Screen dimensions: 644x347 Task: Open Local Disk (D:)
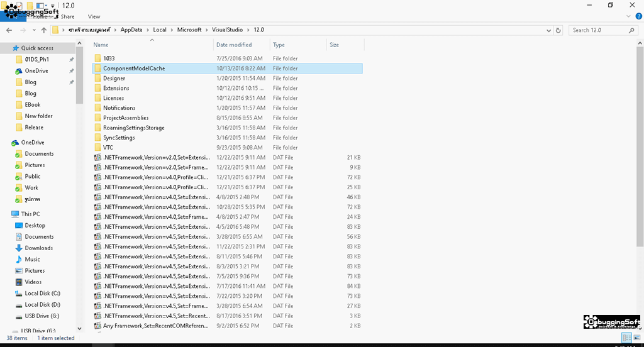coord(42,305)
